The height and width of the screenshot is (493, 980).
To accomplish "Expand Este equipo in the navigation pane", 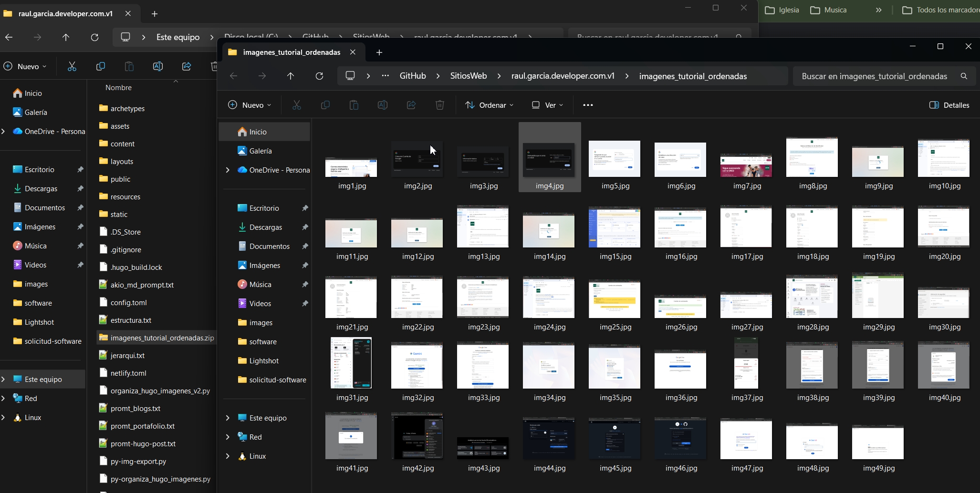I will click(228, 418).
